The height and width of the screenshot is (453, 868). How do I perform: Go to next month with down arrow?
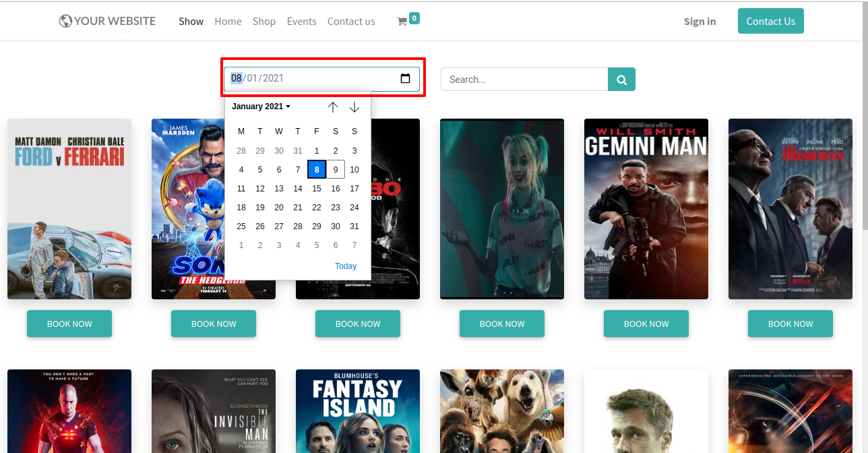click(x=354, y=107)
